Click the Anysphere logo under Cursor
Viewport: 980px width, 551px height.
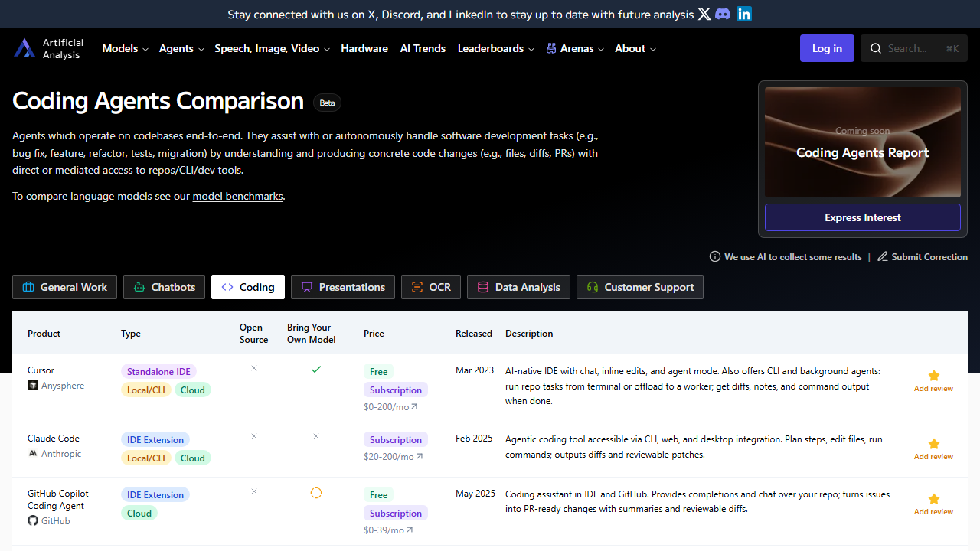coord(31,385)
